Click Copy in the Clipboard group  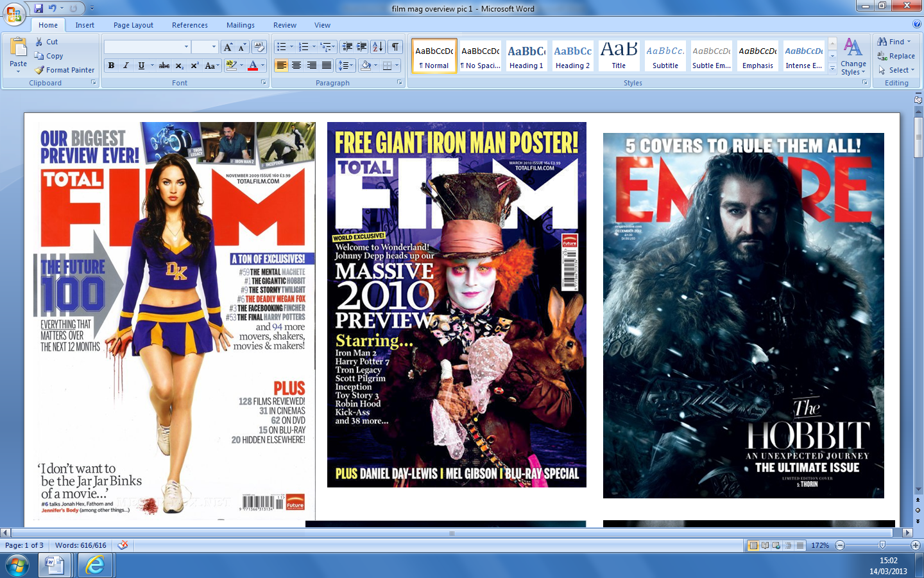pos(49,56)
